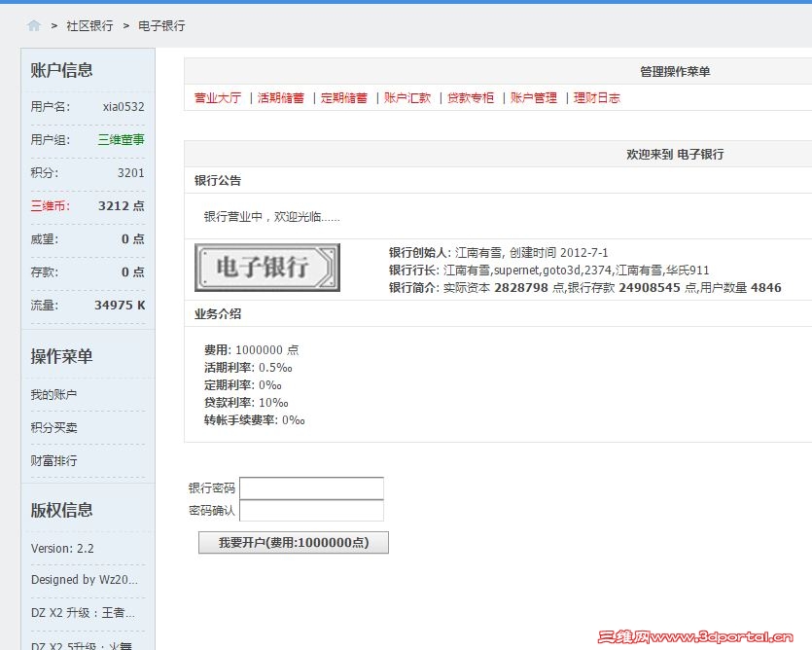812x650 pixels.
Task: Click the 操作菜单 sidebar heading
Action: 61,356
